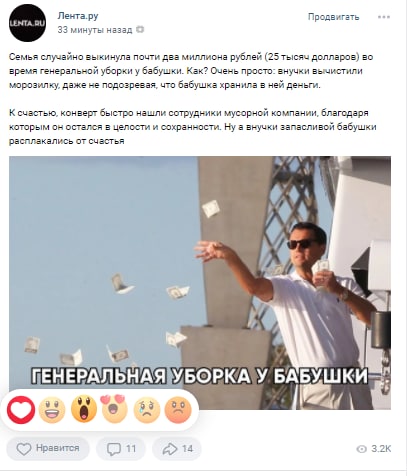Click the speech bubble comment icon
Screen dimensions: 407x476
click(113, 449)
